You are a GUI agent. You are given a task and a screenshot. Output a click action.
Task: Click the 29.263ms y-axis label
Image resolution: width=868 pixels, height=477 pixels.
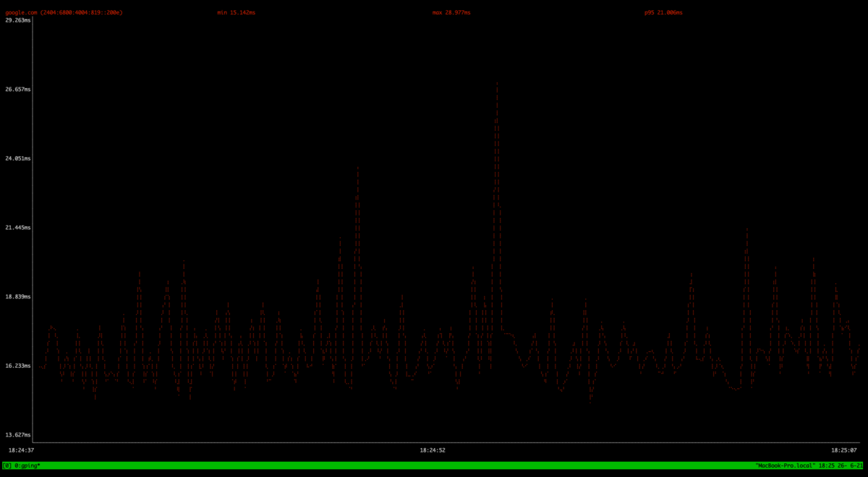pyautogui.click(x=18, y=20)
